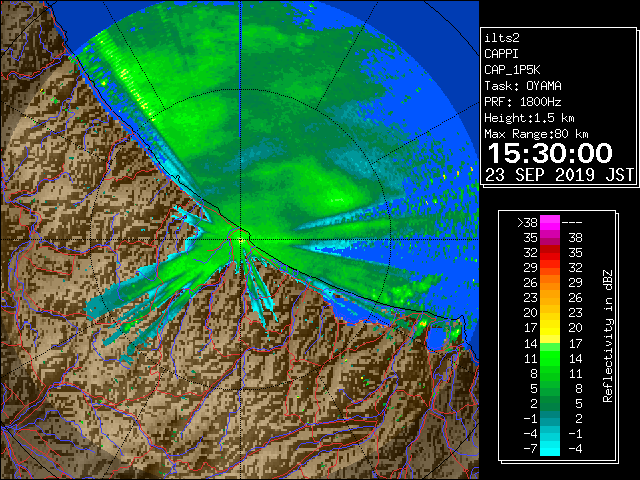
Task: Pick the orange swatch on the reflectivity scale
Action: pos(550,282)
